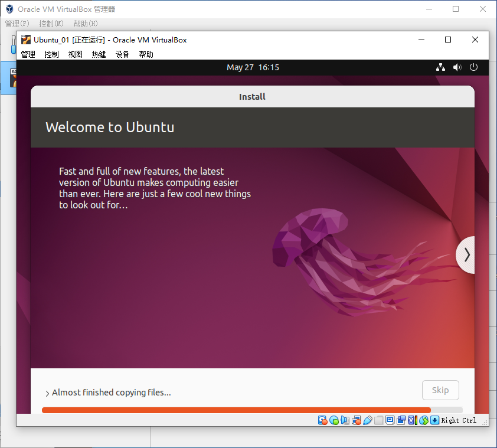Open the 热键 menu
Image resolution: width=497 pixels, height=448 pixels.
[x=99, y=54]
